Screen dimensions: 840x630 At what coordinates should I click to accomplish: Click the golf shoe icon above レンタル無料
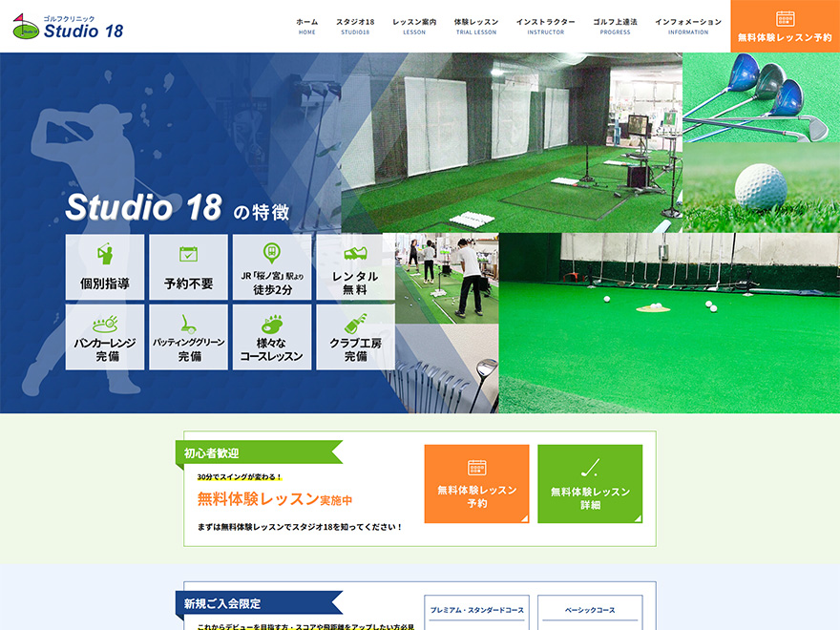point(355,253)
